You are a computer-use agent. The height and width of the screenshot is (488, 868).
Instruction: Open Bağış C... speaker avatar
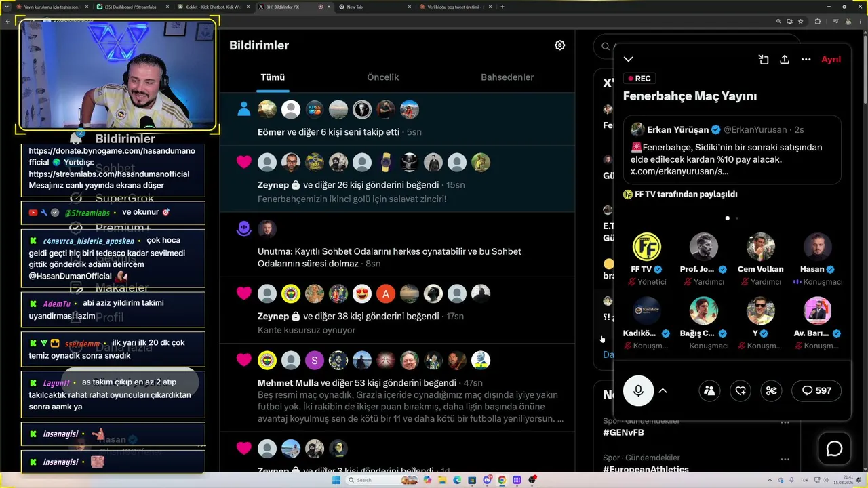tap(703, 310)
